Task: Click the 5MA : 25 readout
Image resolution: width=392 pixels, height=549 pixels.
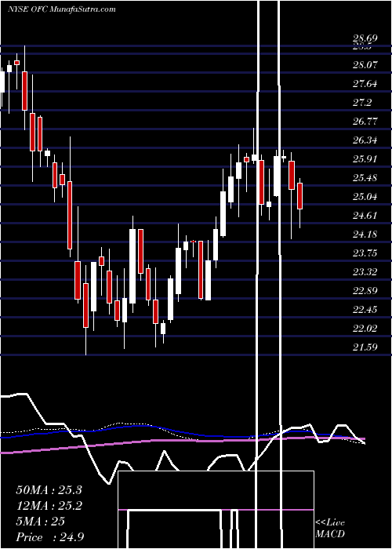Action: (41, 522)
